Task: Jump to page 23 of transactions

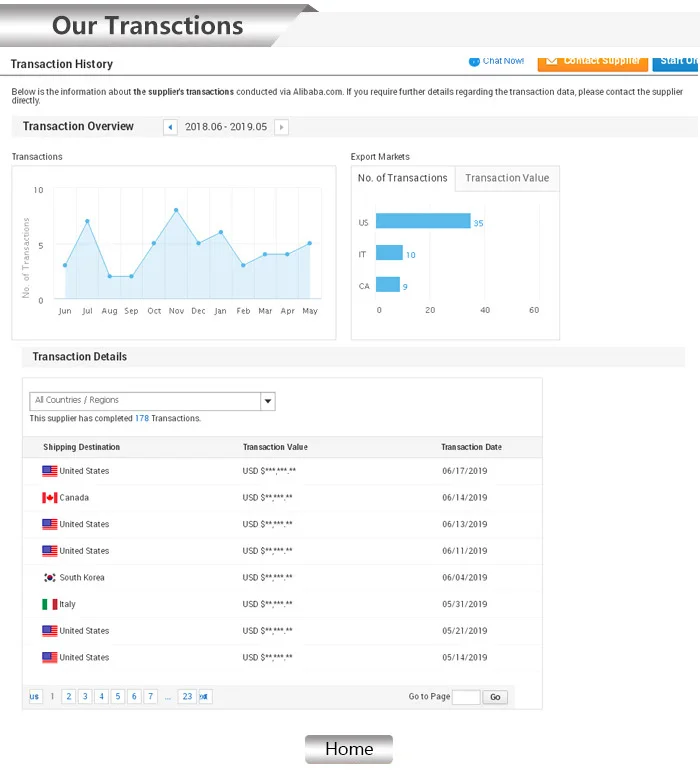Action: tap(186, 697)
